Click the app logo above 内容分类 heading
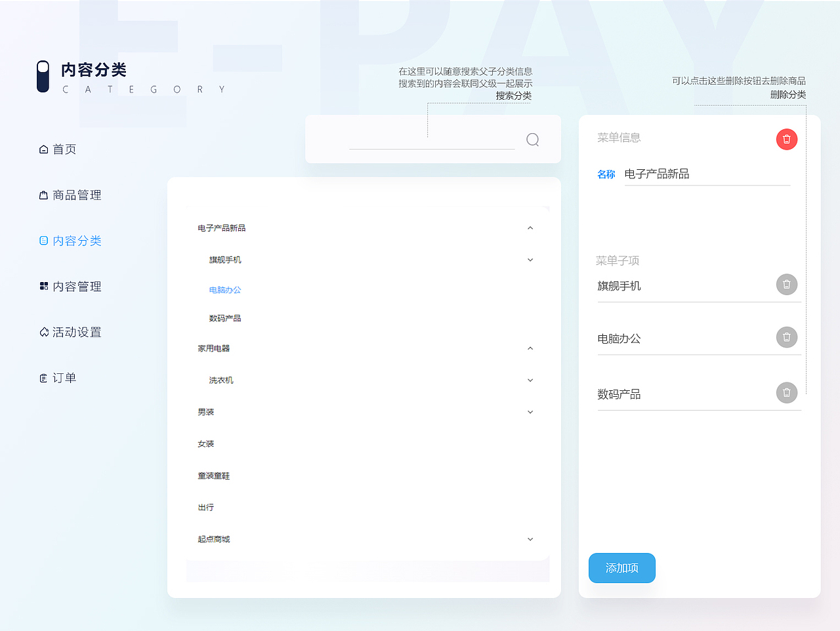This screenshot has height=631, width=840. tap(43, 75)
